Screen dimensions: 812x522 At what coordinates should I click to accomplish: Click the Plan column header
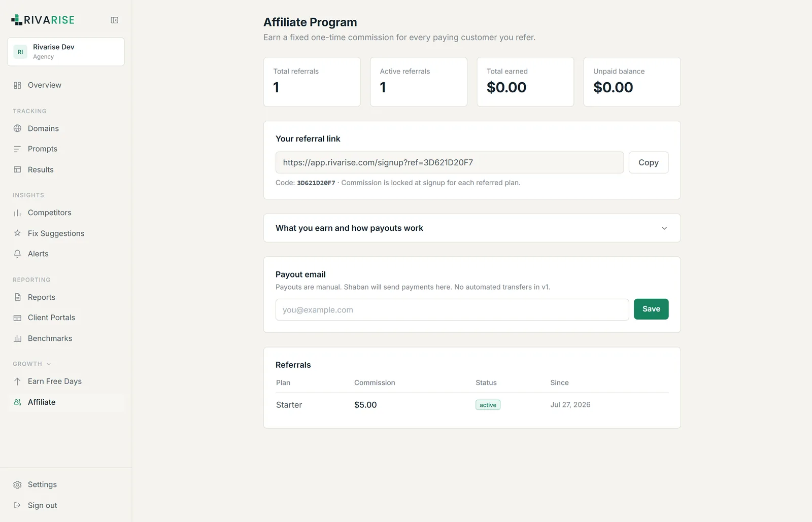tap(283, 382)
